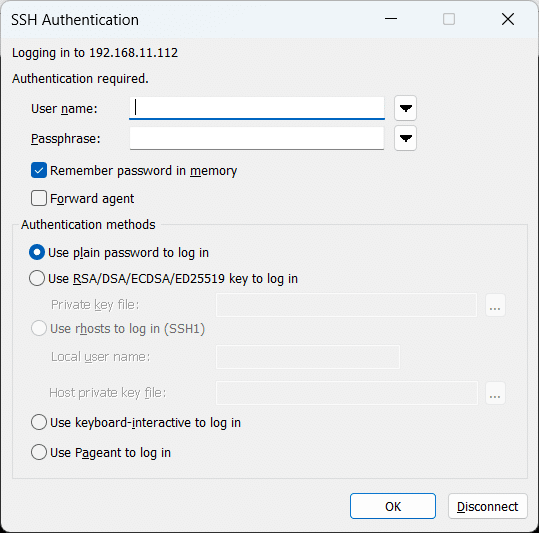
Task: Uncheck Remember password in memory
Action: [39, 170]
